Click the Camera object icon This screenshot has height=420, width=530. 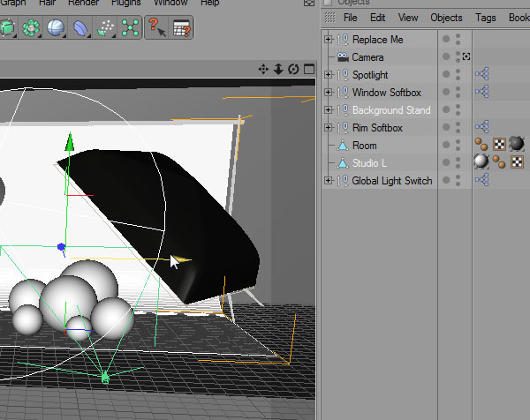click(x=343, y=57)
